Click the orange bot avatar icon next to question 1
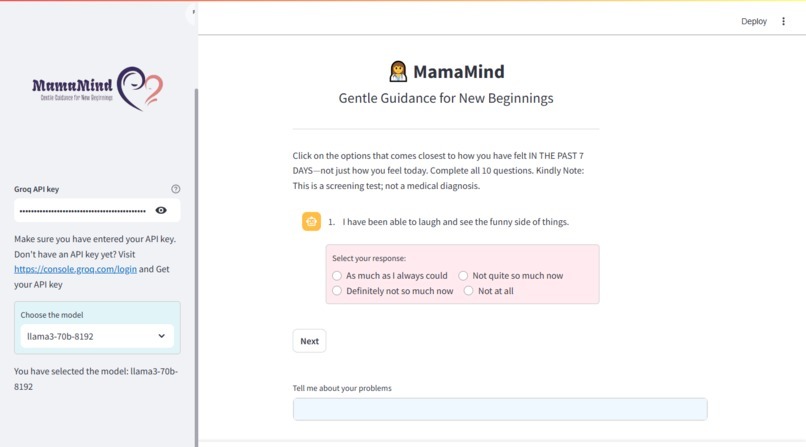The width and height of the screenshot is (806, 447). tap(312, 221)
